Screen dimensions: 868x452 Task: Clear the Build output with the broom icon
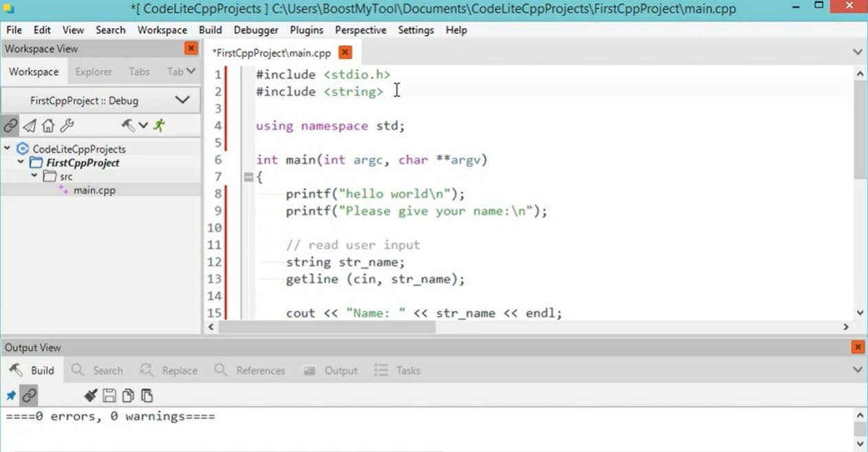coord(90,395)
